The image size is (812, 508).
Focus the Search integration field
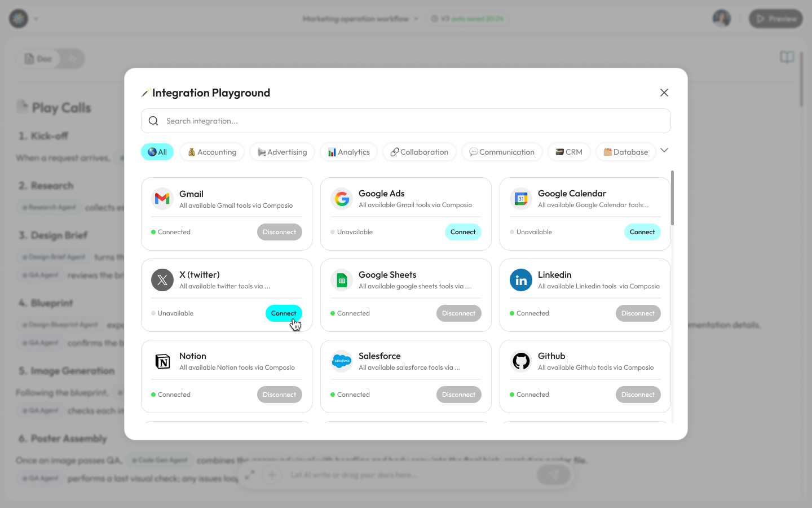pyautogui.click(x=406, y=121)
